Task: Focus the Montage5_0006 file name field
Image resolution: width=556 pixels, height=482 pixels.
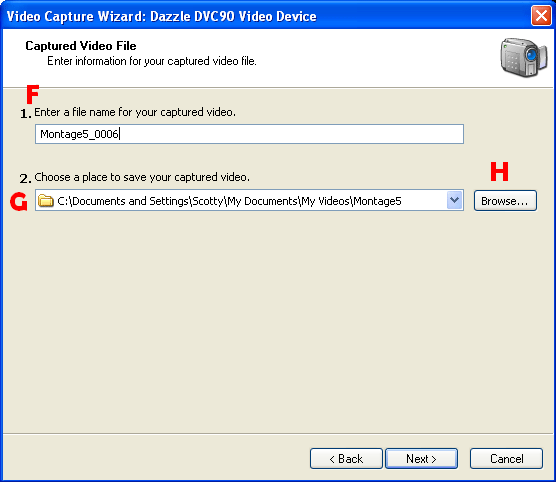Action: pyautogui.click(x=249, y=134)
